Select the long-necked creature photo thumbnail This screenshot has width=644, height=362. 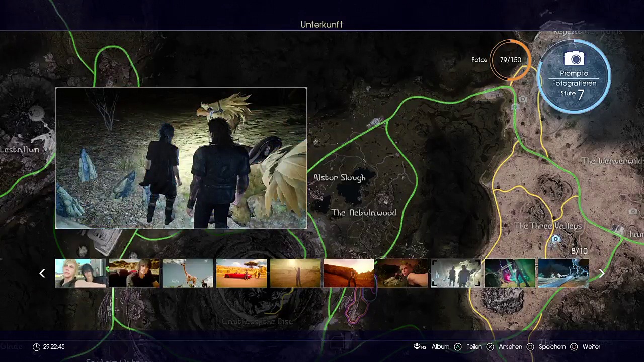tap(188, 273)
